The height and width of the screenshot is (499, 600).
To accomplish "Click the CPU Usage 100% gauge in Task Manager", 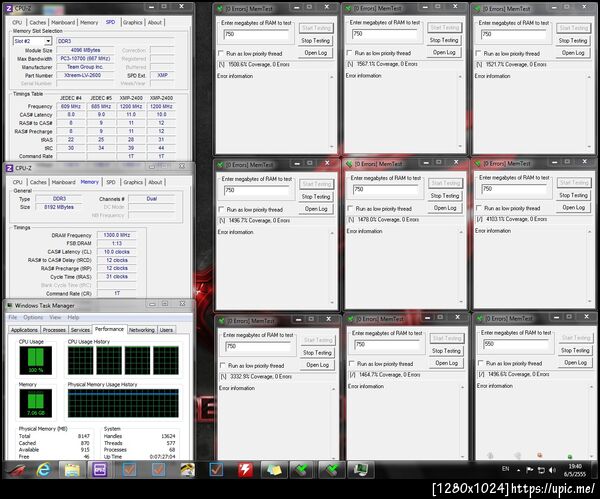I will [36, 360].
